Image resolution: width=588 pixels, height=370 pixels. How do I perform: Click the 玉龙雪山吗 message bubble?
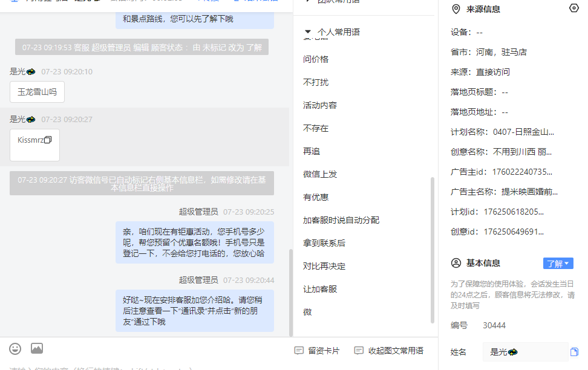(x=37, y=92)
